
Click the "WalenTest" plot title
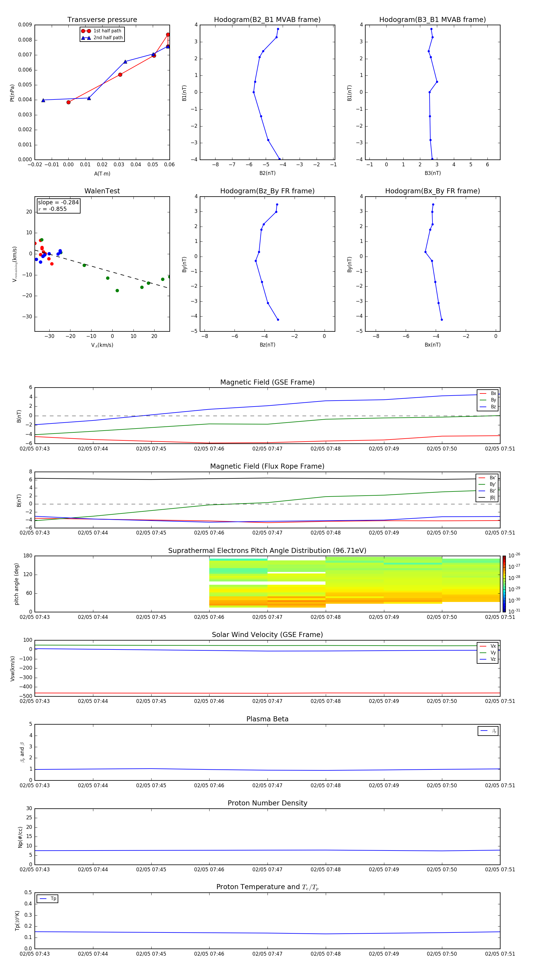[102, 191]
